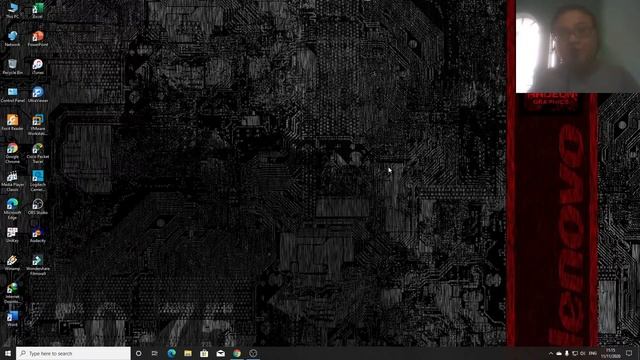Open Cortana from the taskbar
This screenshot has width=640, height=360.
(x=138, y=353)
